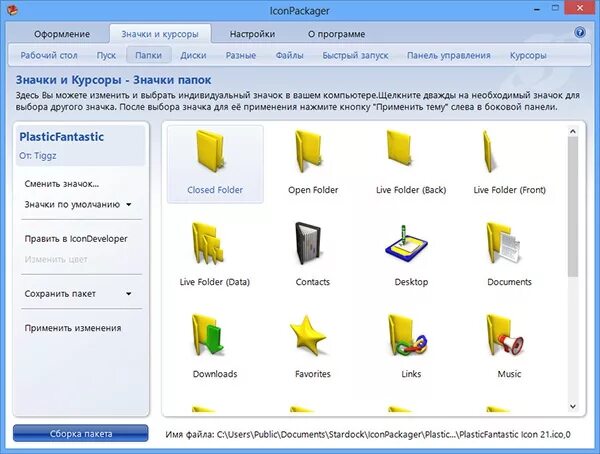Select the Closed Folder icon
The image size is (600, 454).
pyautogui.click(x=211, y=152)
